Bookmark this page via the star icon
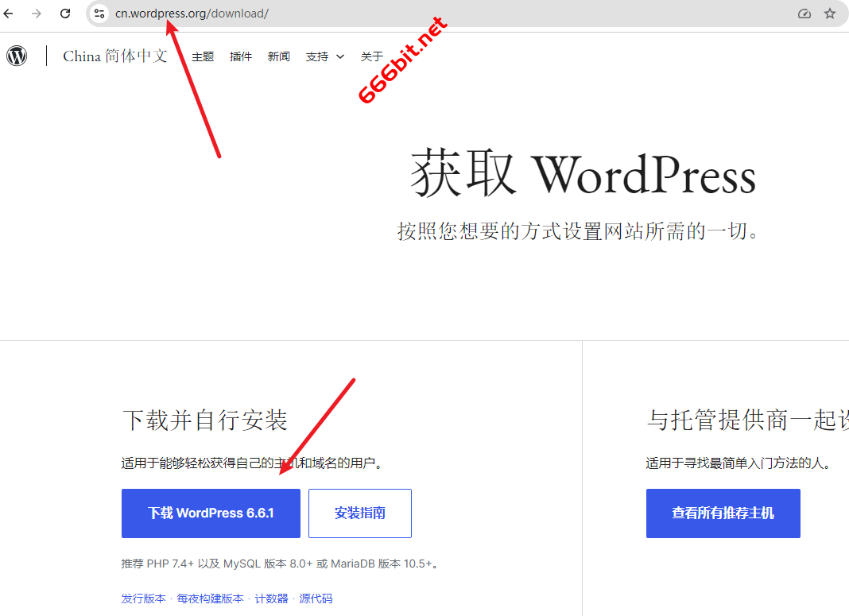The image size is (849, 616). pos(829,14)
